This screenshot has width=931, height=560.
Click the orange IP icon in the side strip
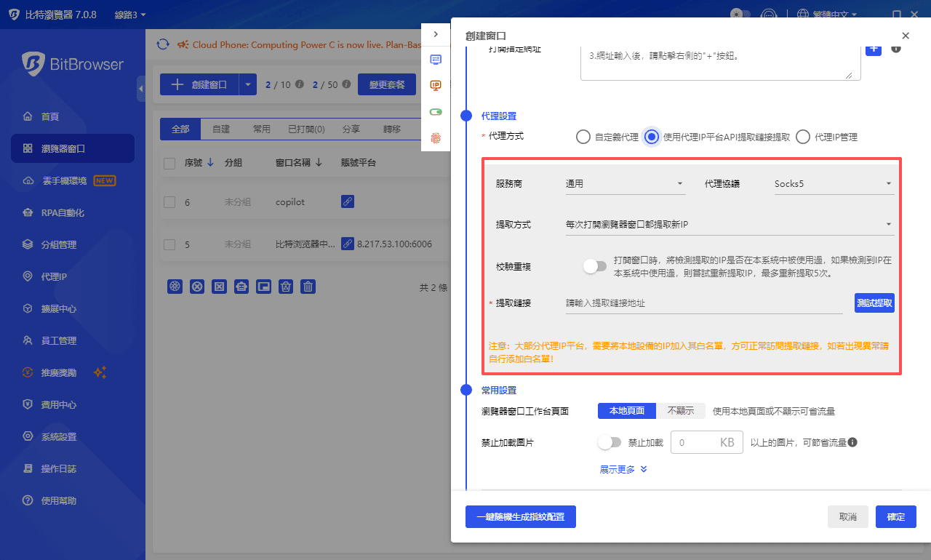coord(436,85)
